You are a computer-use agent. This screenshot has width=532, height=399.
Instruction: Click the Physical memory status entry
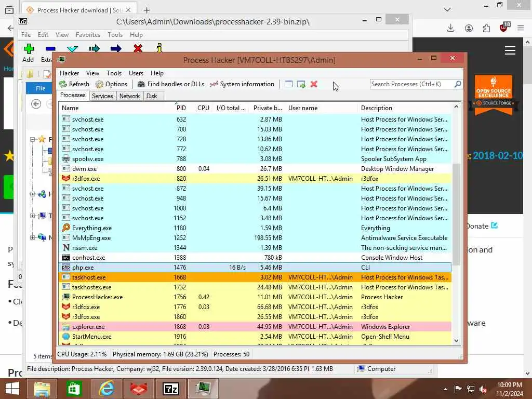(x=160, y=354)
